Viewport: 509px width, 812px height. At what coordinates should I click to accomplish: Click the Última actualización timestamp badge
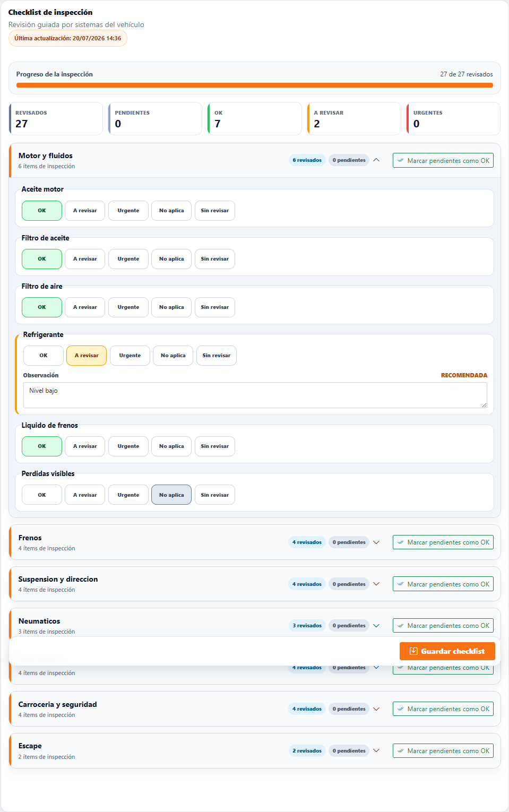click(x=68, y=38)
